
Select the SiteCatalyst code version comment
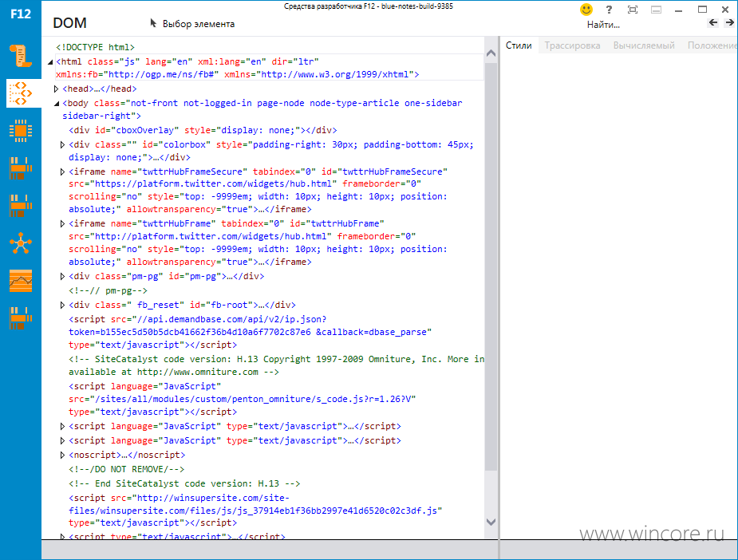click(x=276, y=365)
